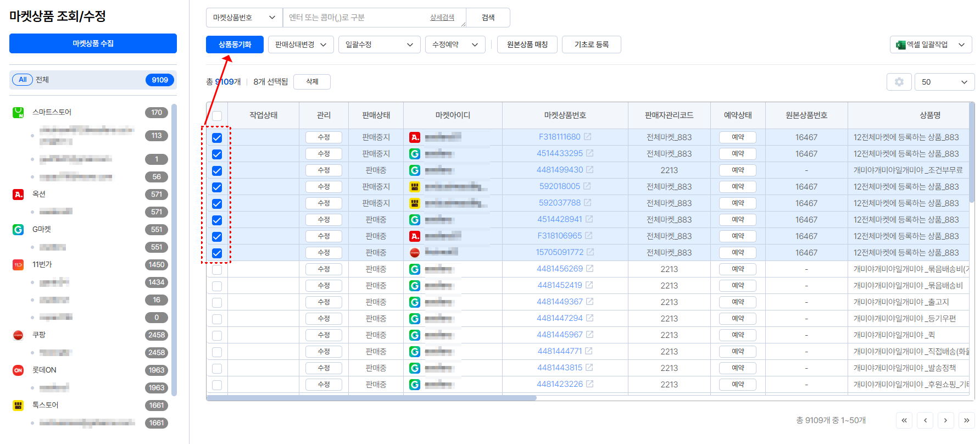Open the 판매상태변경 dropdown
This screenshot has height=444, width=980.
(300, 45)
